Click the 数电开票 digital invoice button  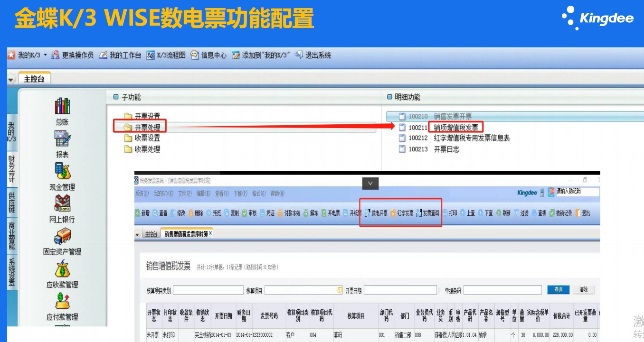[376, 213]
